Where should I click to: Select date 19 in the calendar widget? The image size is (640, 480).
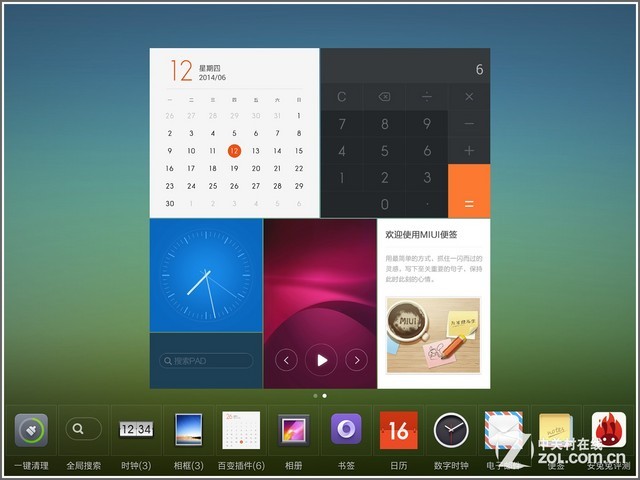(234, 168)
